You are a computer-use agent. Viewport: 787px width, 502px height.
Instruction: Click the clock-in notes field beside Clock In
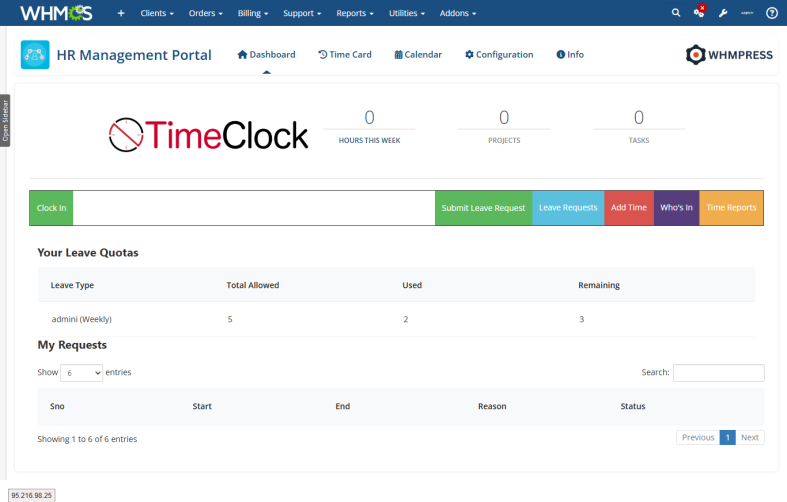(254, 208)
